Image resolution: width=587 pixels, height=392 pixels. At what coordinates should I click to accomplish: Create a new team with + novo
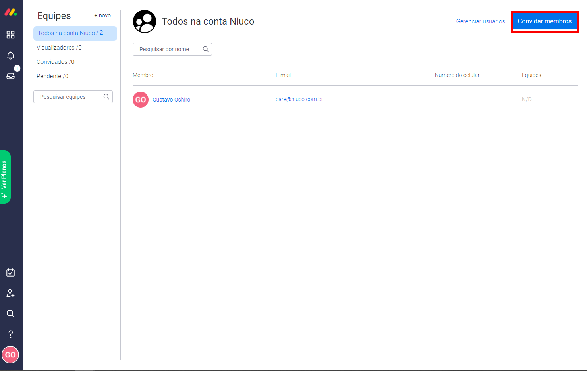pyautogui.click(x=102, y=15)
